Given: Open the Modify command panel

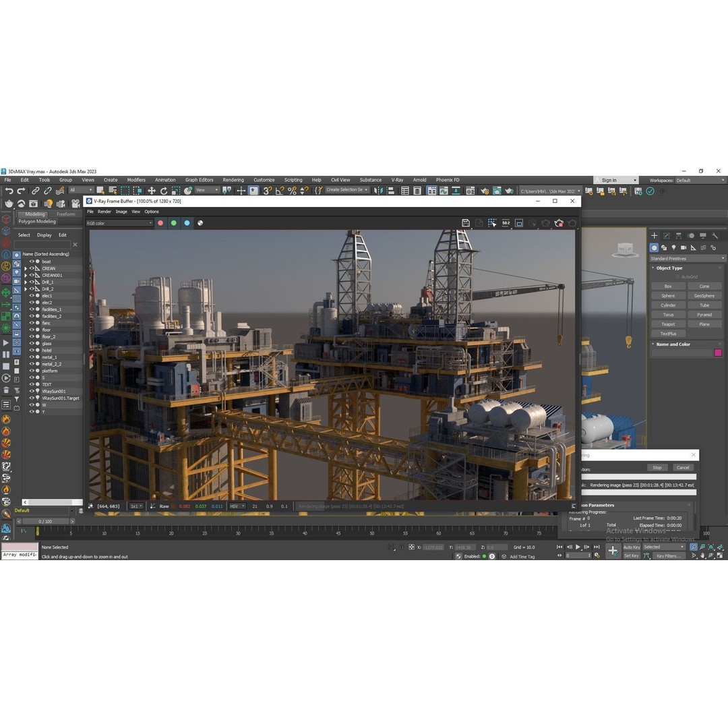Looking at the screenshot, I should click(666, 235).
